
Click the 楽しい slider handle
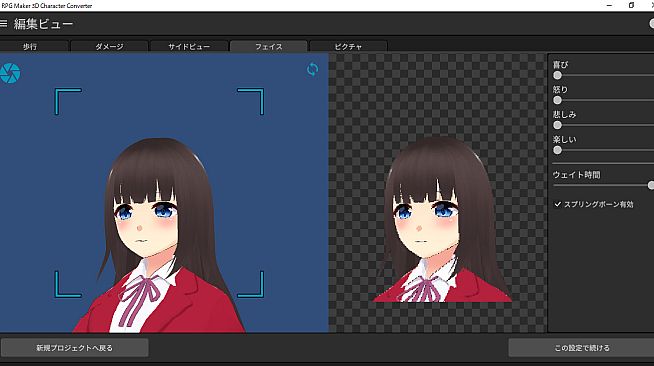(x=557, y=150)
